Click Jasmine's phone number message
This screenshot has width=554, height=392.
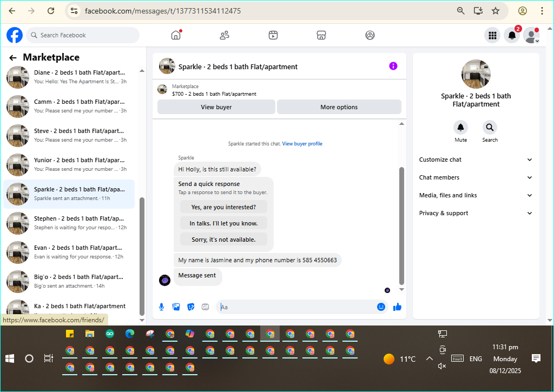tap(257, 260)
